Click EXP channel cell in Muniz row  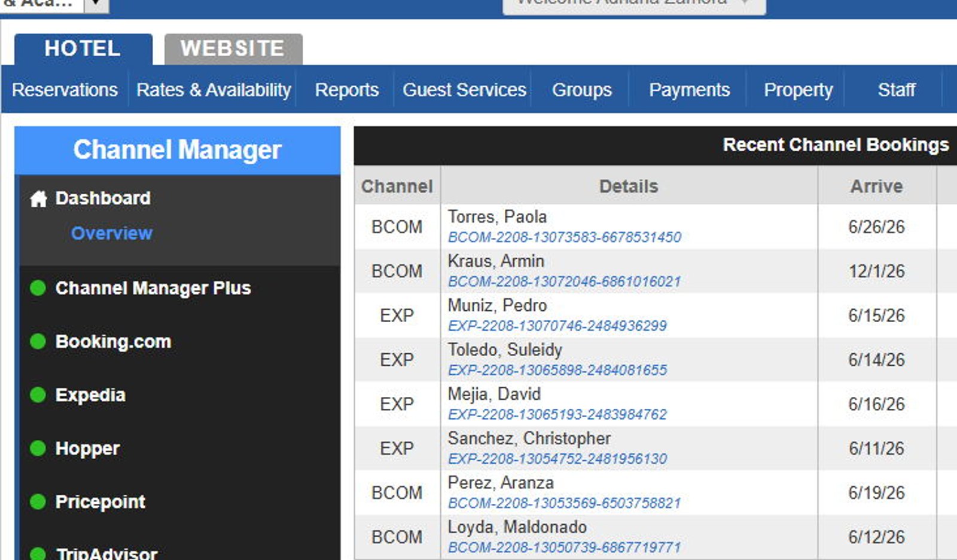pyautogui.click(x=397, y=316)
